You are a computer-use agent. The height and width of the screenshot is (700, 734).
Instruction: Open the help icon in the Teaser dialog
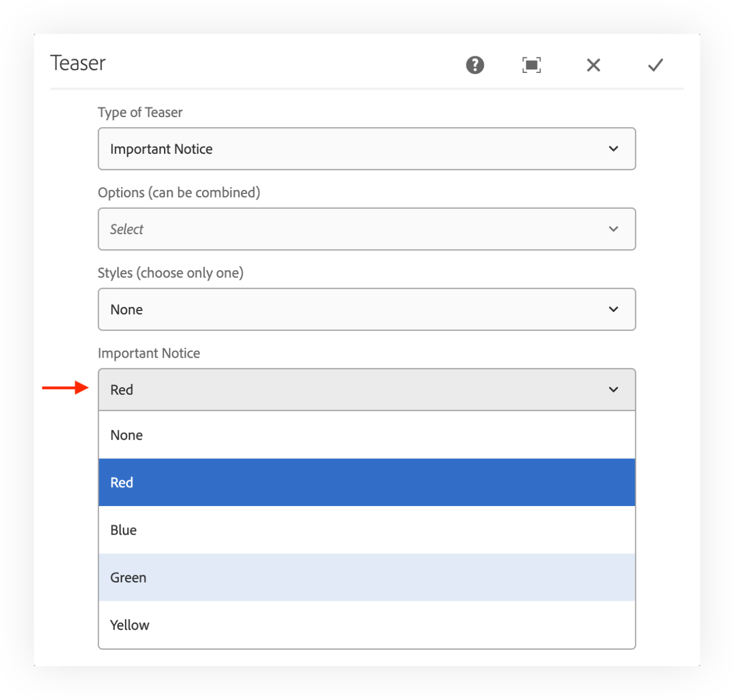click(x=474, y=65)
